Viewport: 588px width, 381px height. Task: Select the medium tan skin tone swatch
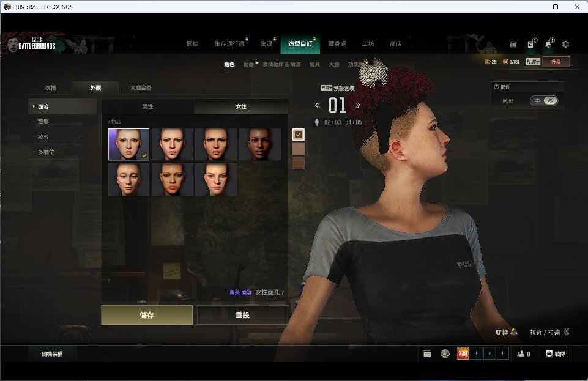[x=299, y=149]
